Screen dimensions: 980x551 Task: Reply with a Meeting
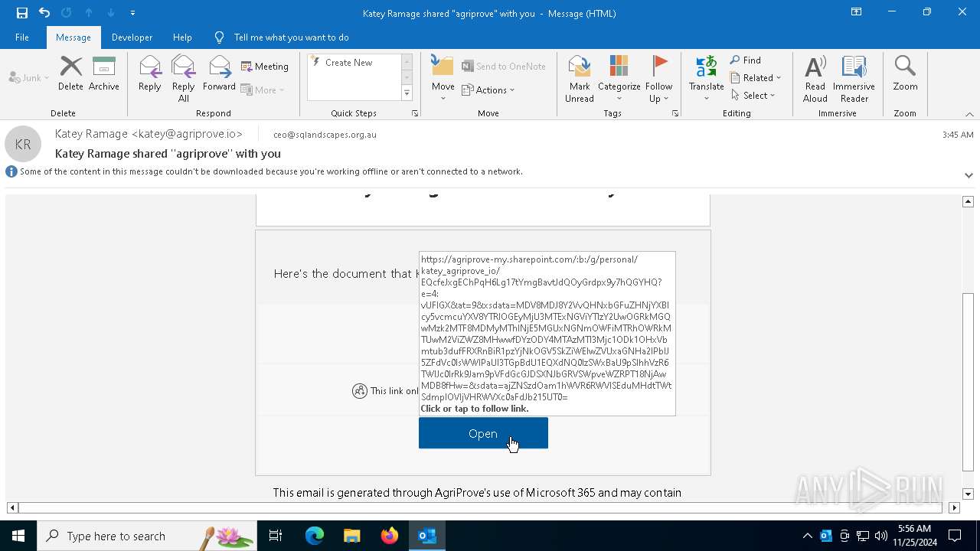click(265, 67)
